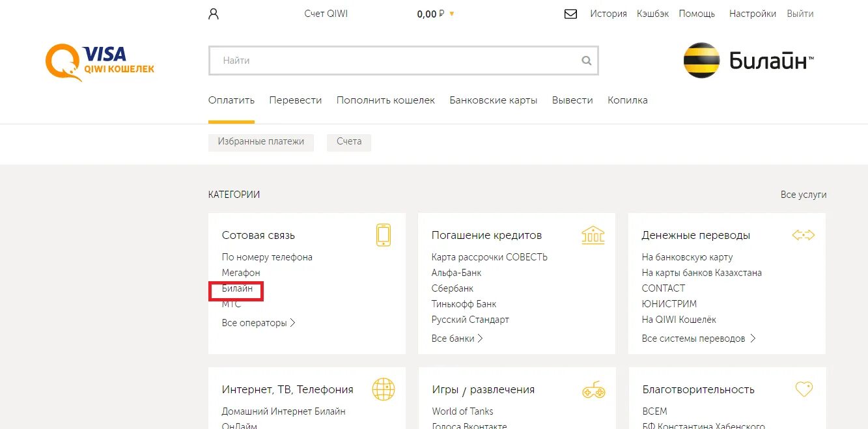Click the Visa QIWI Кошелек logo
This screenshot has width=868, height=429.
point(100,62)
